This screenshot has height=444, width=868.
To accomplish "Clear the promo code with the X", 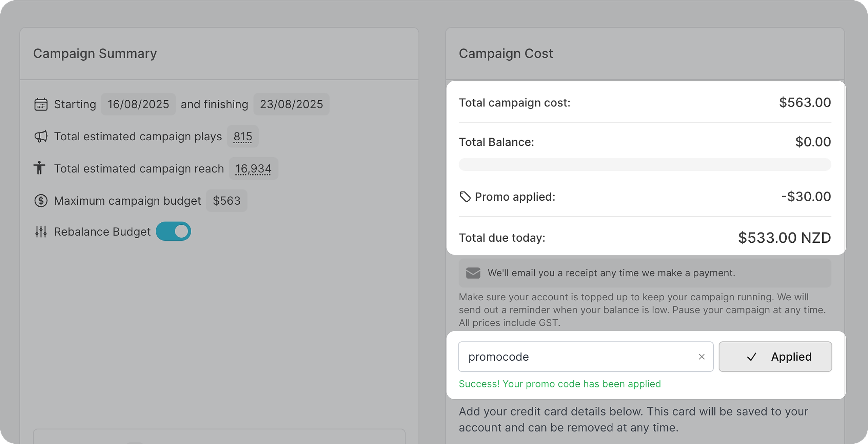I will (x=702, y=357).
